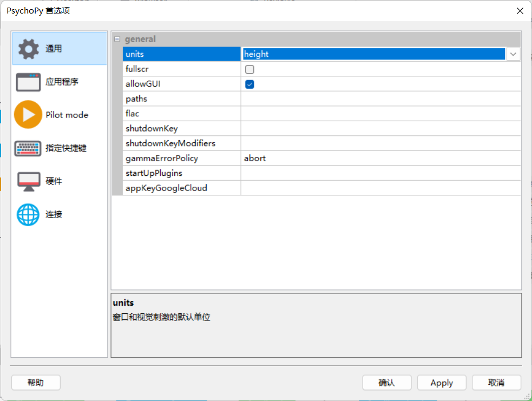
Task: Switch to the 指定快捷键 tab label
Action: [66, 148]
